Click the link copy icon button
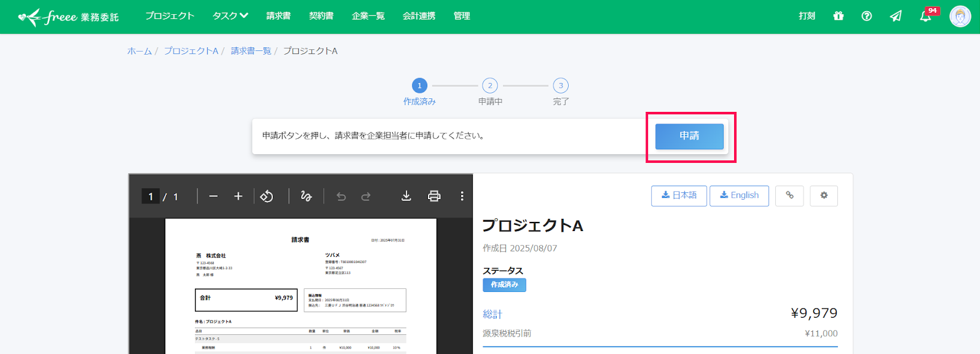This screenshot has width=980, height=354. tap(789, 195)
